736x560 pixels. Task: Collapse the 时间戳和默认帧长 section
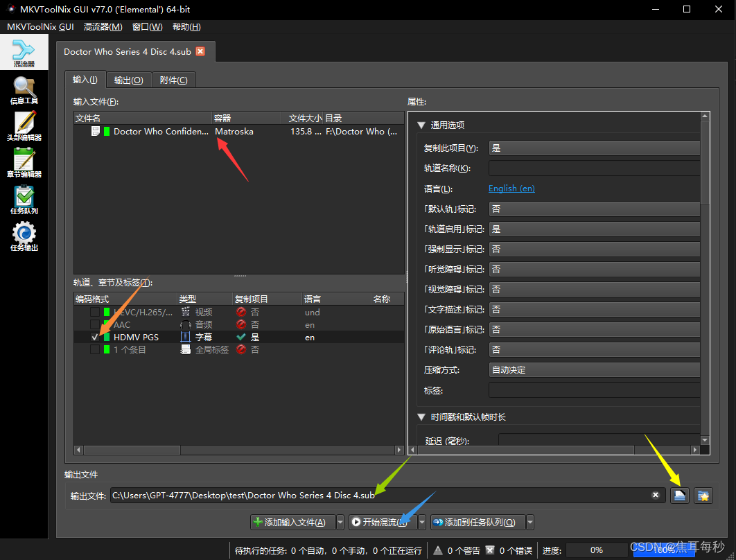coord(421,417)
